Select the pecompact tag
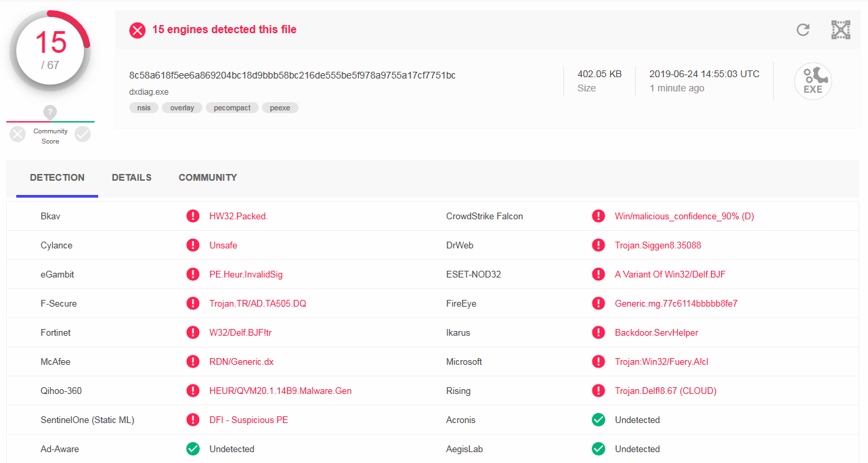The height and width of the screenshot is (463, 868). (232, 108)
